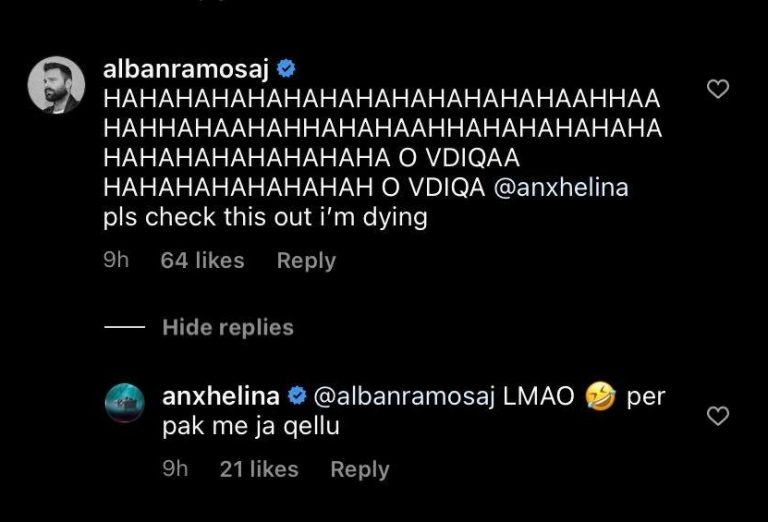Reply to albanramosaj's comment

click(306, 260)
